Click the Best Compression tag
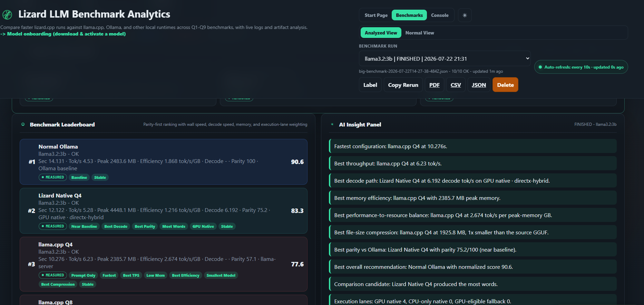 pos(58,284)
